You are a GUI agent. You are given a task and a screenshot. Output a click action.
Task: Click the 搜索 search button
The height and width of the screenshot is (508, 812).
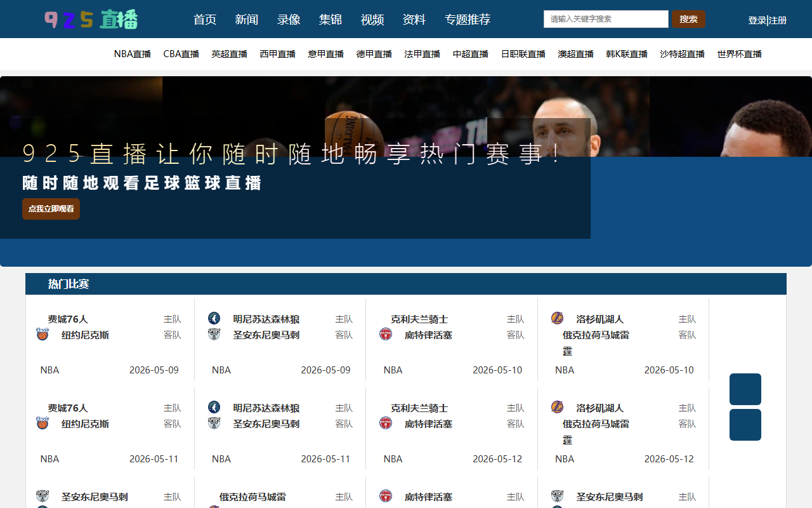688,19
